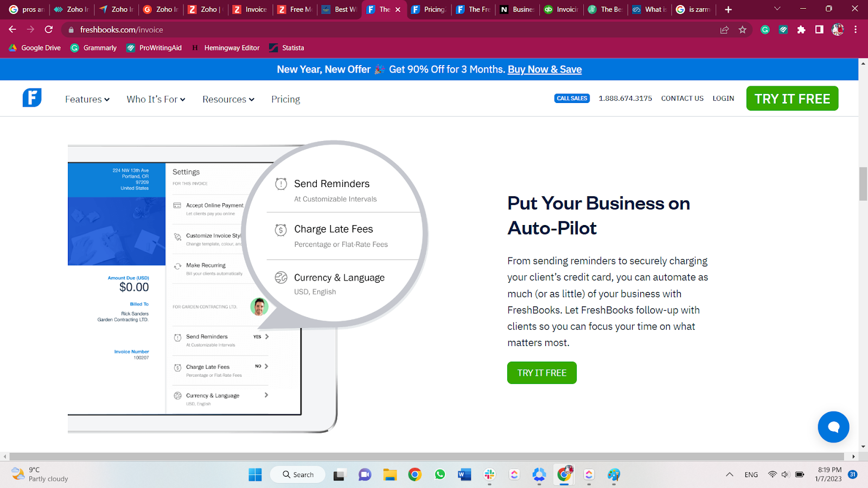868x488 pixels.
Task: Open the browser Extensions puzzle icon
Action: pos(801,30)
